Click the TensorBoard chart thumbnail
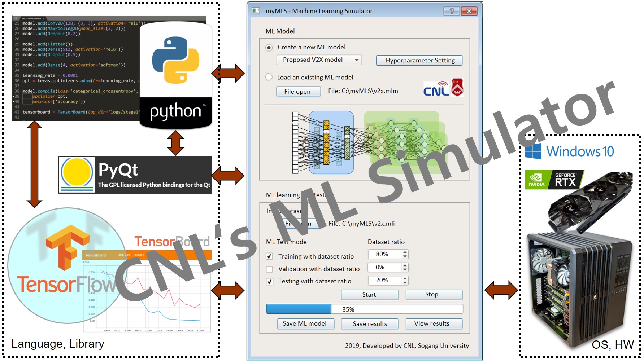The image size is (644, 361). coord(147,291)
